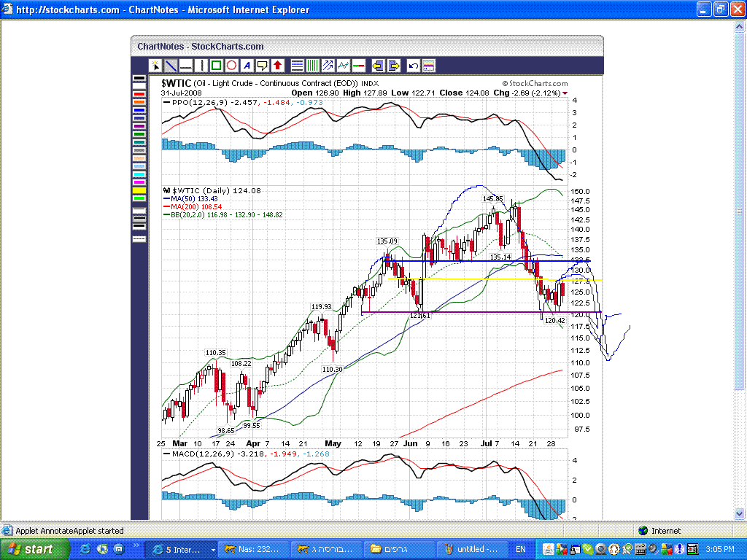Pick the peach color swatch
Viewport: 747px width, 560px height.
tap(139, 158)
